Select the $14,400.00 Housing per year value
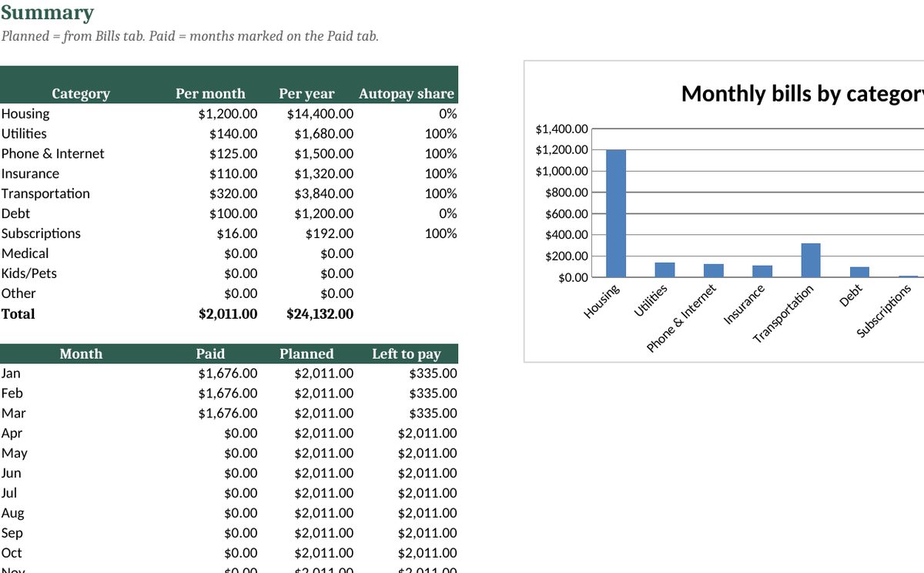This screenshot has width=924, height=573. pos(320,114)
